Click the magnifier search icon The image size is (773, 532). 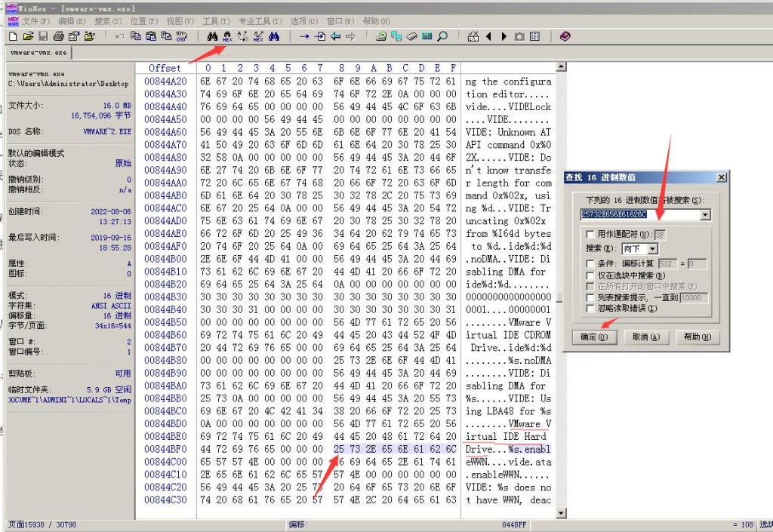(x=442, y=35)
